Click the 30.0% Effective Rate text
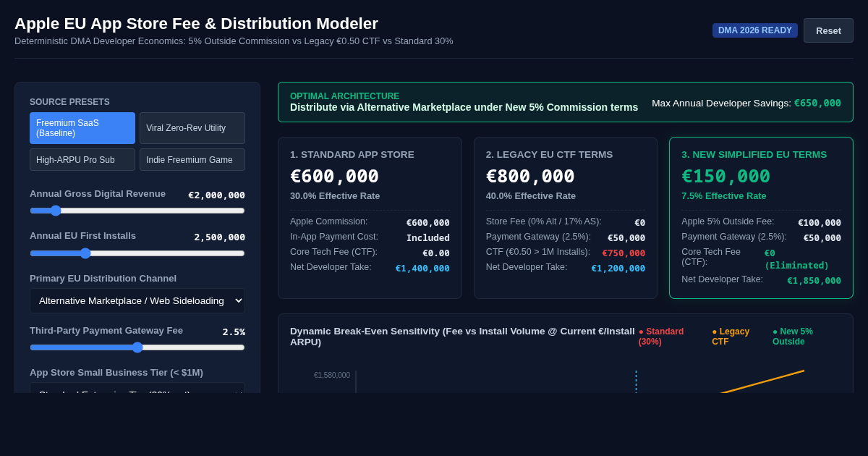 coord(335,196)
